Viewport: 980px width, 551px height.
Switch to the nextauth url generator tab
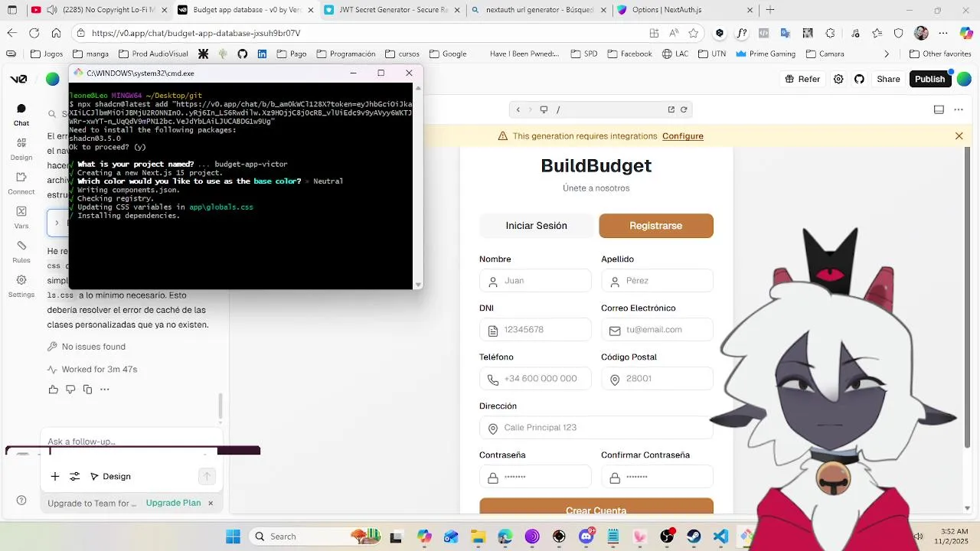point(539,10)
